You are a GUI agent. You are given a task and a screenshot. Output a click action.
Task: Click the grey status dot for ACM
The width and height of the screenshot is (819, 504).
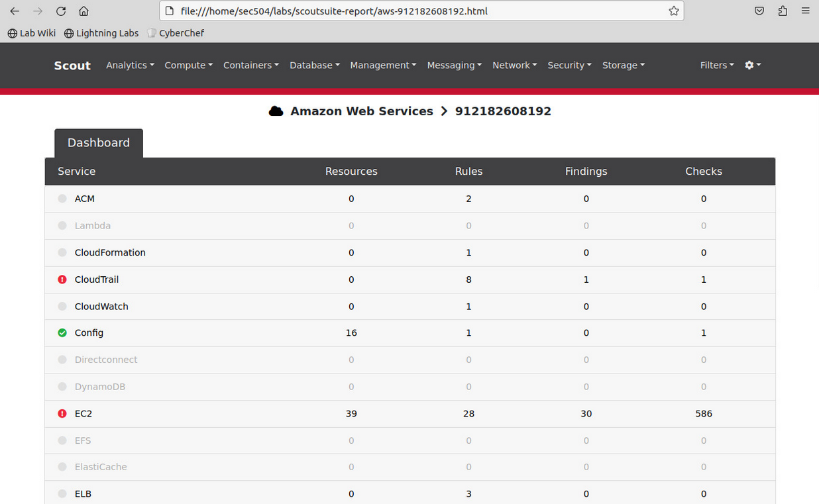pos(62,199)
